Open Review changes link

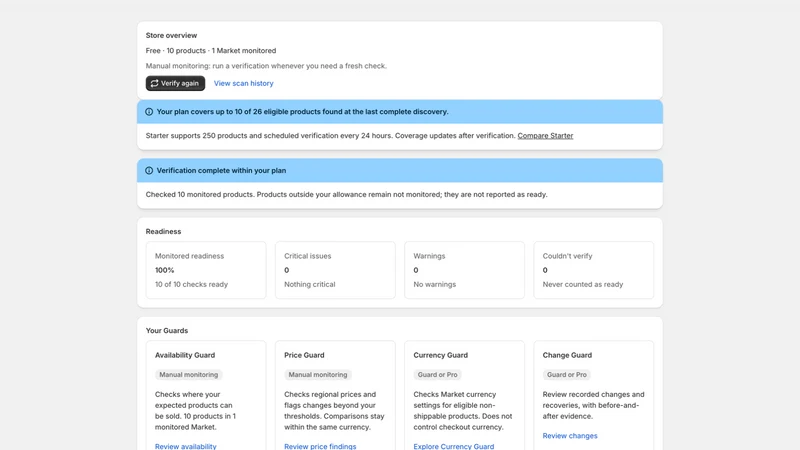pos(570,436)
